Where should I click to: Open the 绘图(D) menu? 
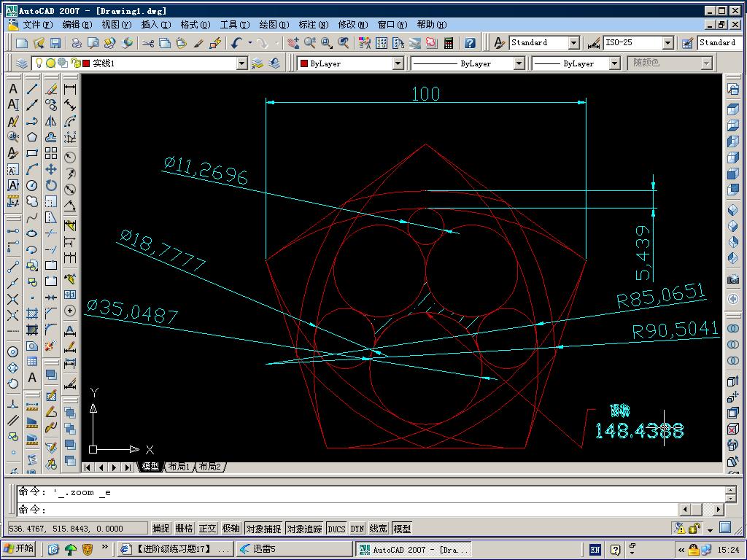coord(274,24)
